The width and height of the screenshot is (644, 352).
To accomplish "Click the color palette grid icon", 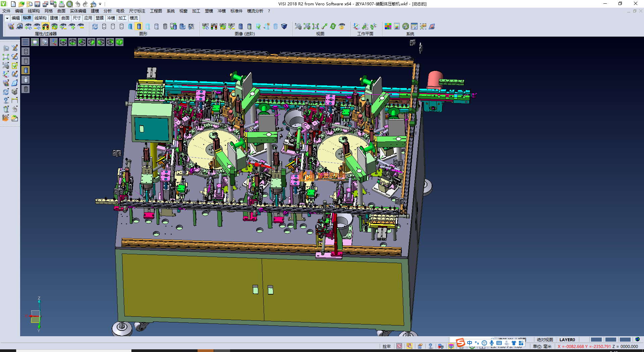I will coord(388,27).
